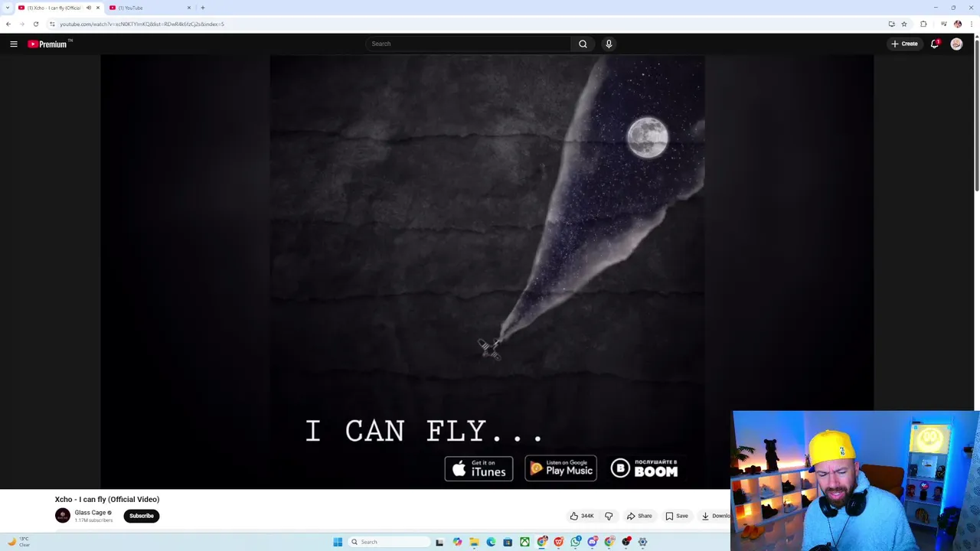Viewport: 980px width, 551px height.
Task: Click Get it on iTunes badge
Action: pyautogui.click(x=479, y=469)
